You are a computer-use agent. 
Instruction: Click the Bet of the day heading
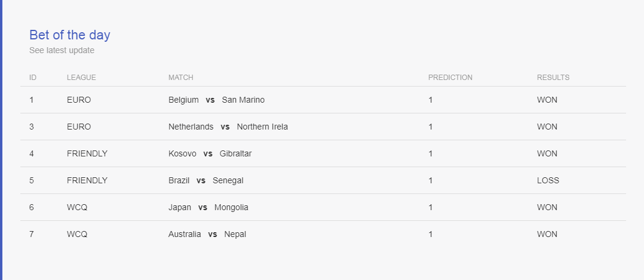(x=70, y=35)
